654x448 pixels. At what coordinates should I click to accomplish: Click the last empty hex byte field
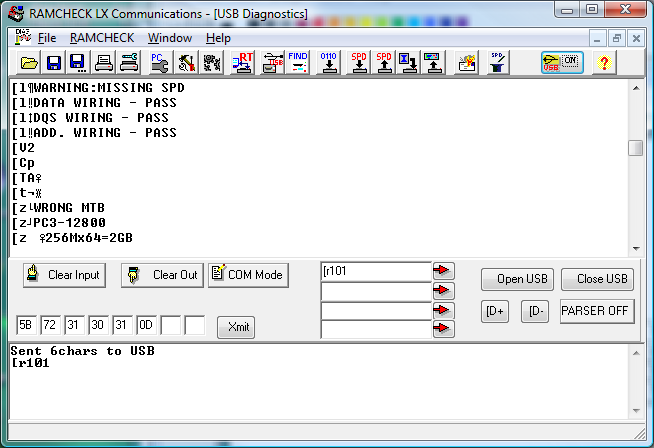click(x=195, y=325)
